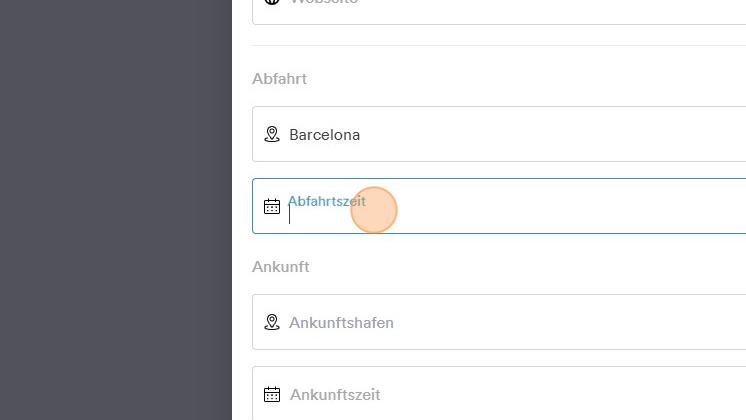Open the Ankunftszeit date field
This screenshot has width=746, height=420.
499,393
